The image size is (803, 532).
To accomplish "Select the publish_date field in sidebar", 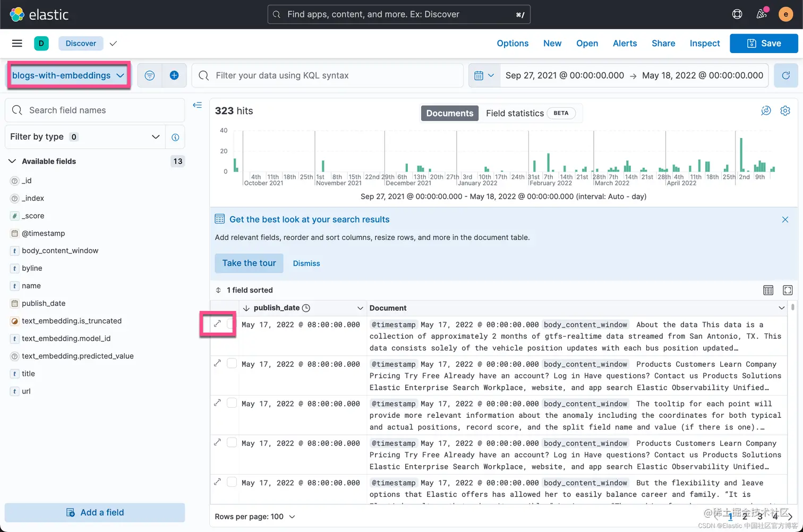I will coord(44,303).
